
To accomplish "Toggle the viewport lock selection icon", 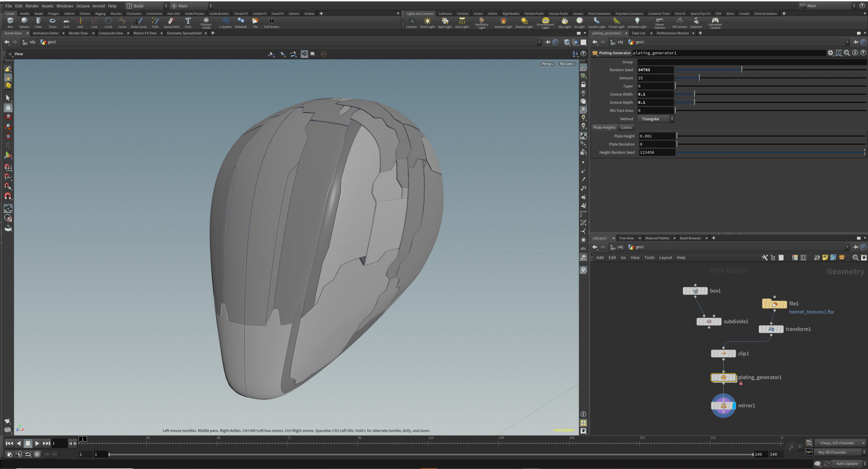I will tap(8, 108).
